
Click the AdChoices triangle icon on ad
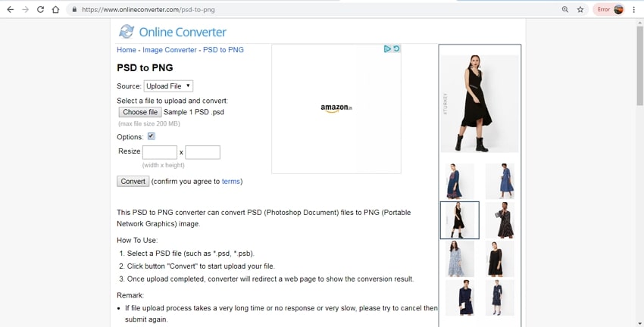[387, 49]
